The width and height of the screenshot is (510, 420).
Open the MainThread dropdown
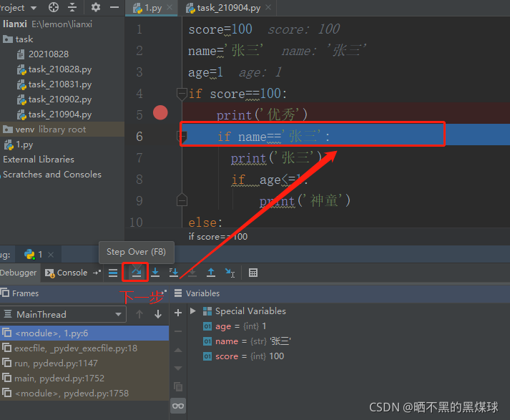(63, 314)
